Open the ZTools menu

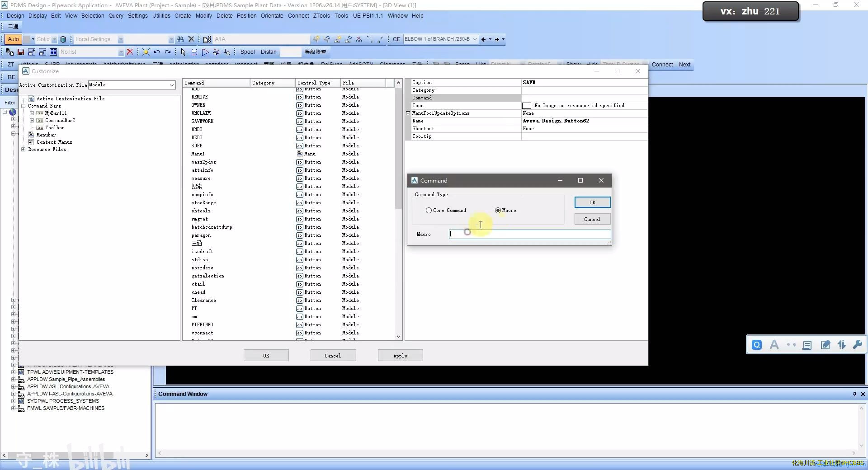coord(321,16)
